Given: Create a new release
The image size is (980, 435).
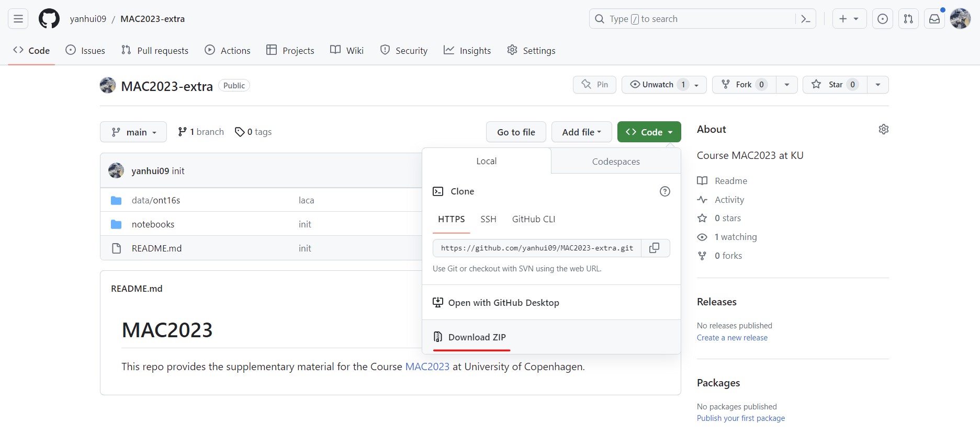Looking at the screenshot, I should click(732, 338).
